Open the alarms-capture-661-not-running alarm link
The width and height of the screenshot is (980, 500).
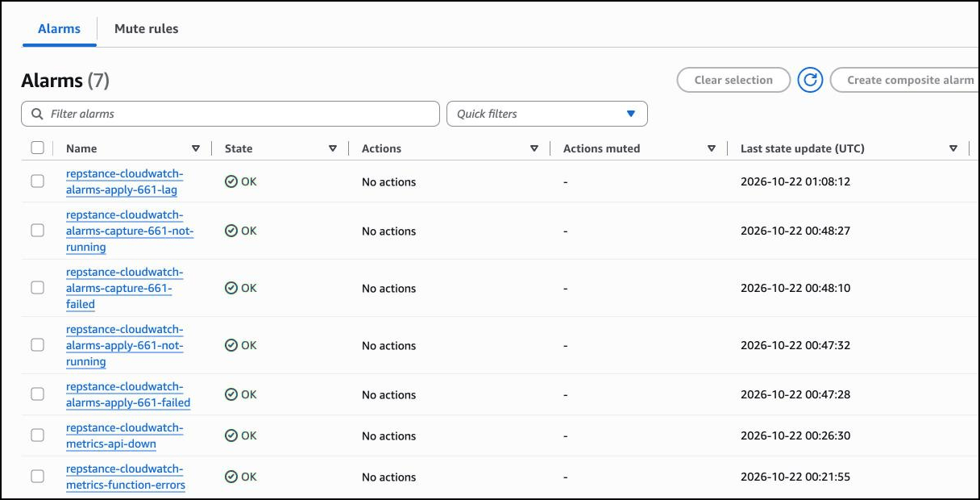tap(130, 231)
